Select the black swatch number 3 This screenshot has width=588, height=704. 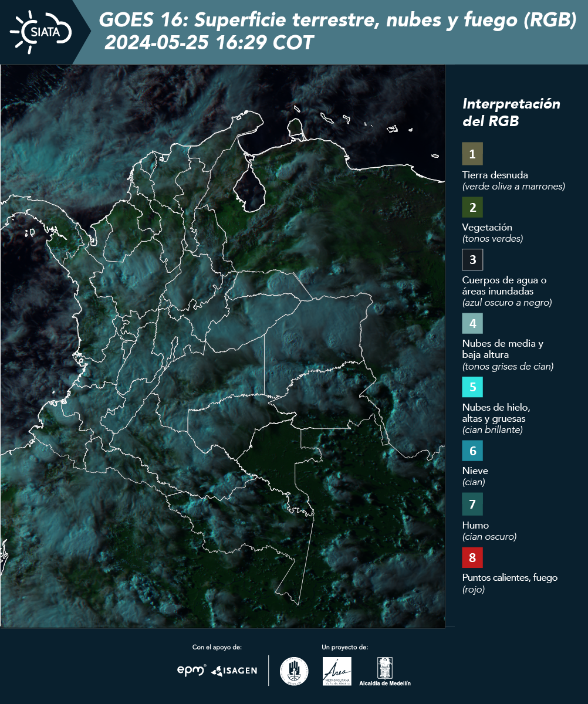[x=472, y=259]
